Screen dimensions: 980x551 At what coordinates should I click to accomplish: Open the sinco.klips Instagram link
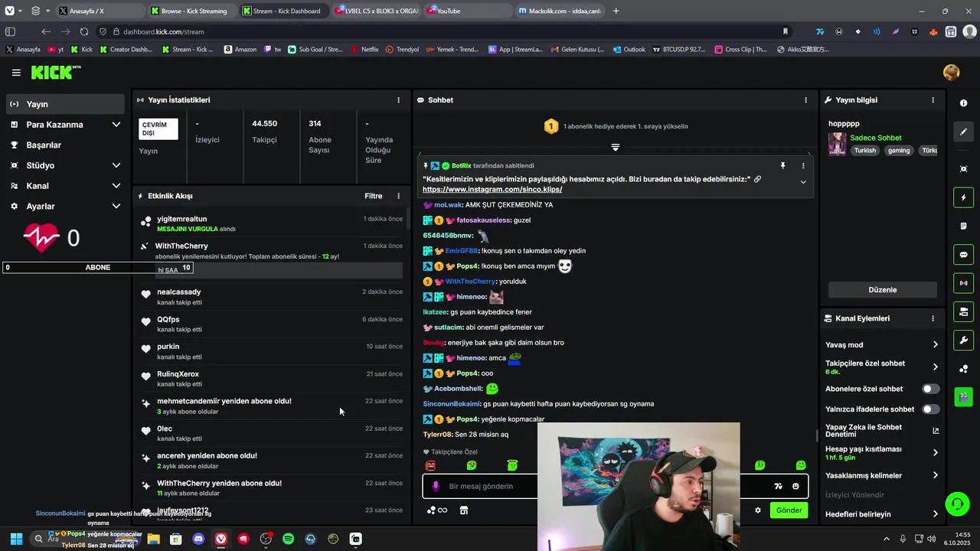tap(492, 189)
